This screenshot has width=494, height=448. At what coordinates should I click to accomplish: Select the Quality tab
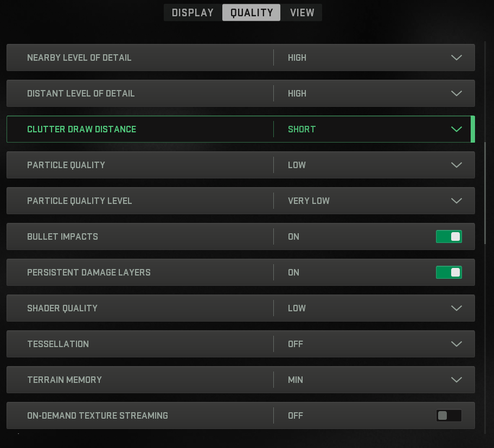point(252,12)
